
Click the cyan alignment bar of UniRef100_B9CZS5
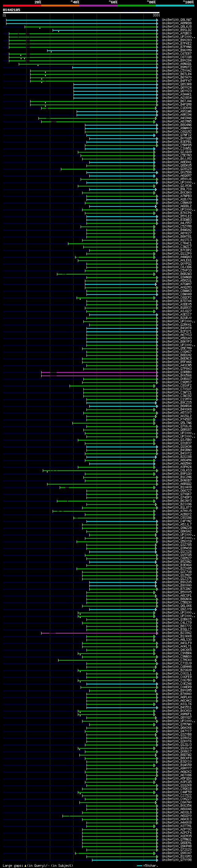click(x=122, y=403)
